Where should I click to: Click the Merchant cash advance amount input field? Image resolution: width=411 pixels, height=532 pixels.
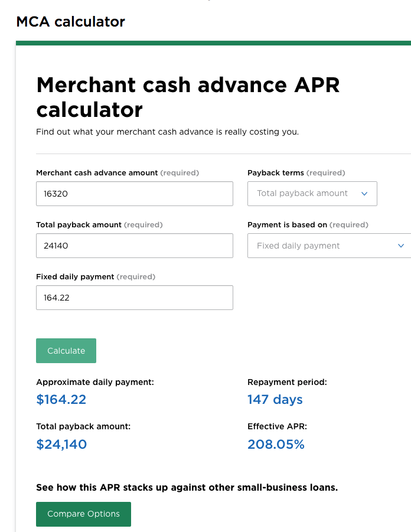click(x=134, y=194)
